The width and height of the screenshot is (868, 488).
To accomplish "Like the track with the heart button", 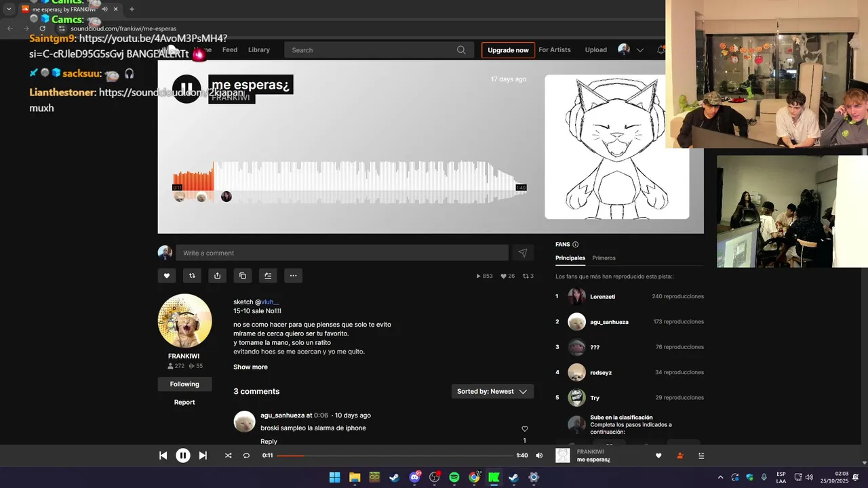I will coord(167,275).
